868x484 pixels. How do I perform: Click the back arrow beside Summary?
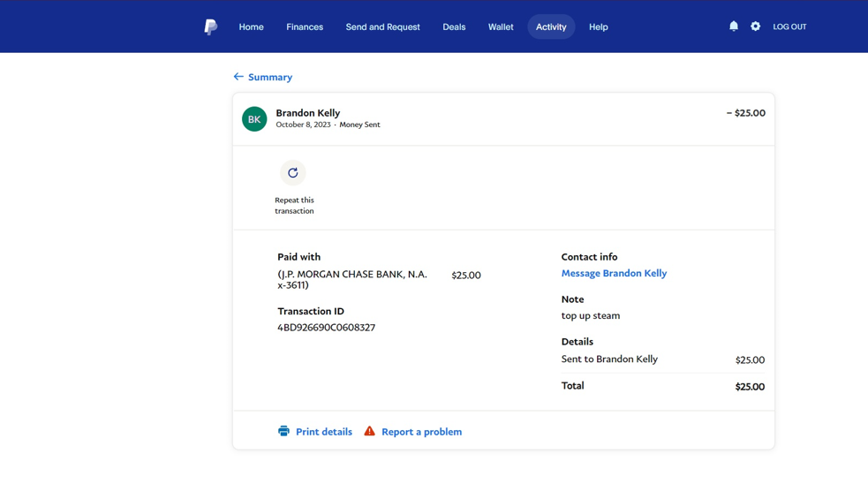[x=238, y=77]
